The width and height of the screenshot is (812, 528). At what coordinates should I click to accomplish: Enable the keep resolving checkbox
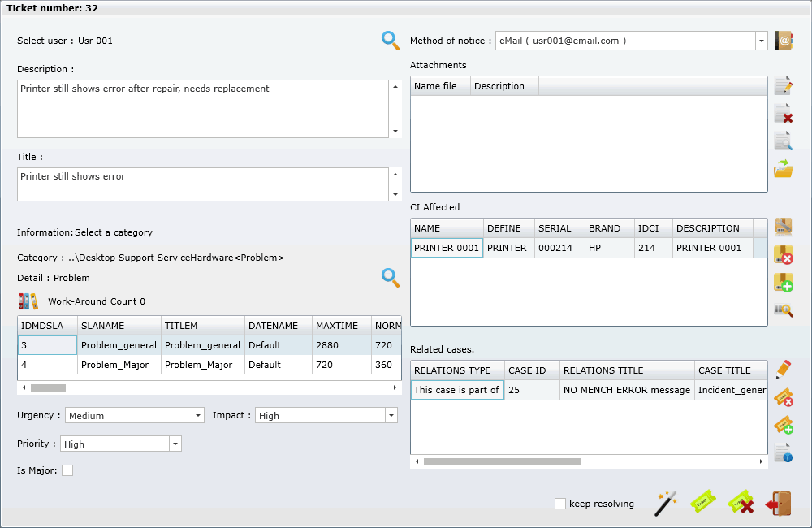point(559,504)
